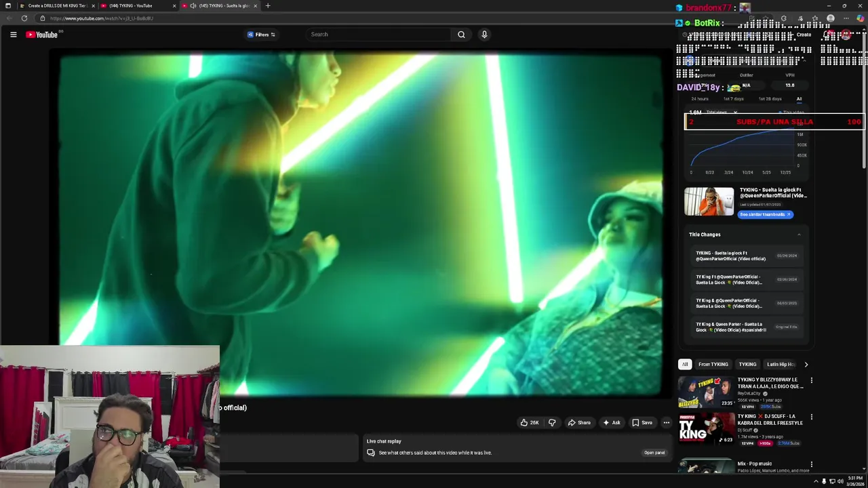868x488 pixels.
Task: Save the video to a playlist
Action: tap(642, 423)
